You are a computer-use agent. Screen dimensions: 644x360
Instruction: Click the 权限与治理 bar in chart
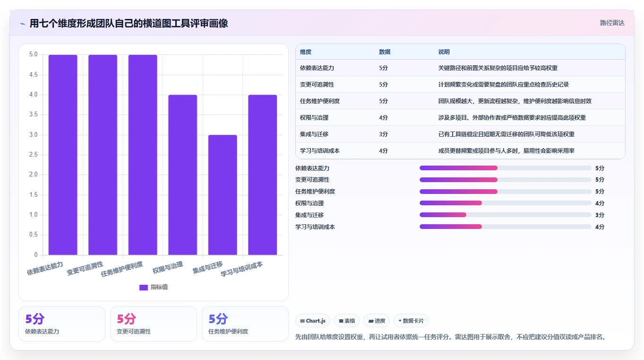(x=182, y=175)
